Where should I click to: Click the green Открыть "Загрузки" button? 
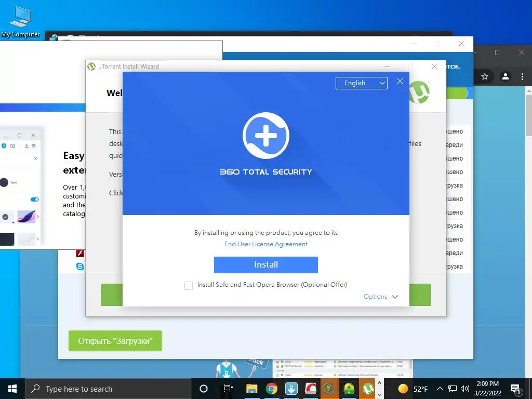pyautogui.click(x=115, y=341)
